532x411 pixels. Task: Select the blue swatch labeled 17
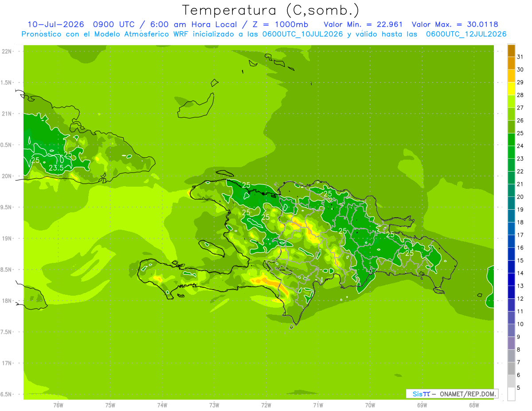pos(511,228)
